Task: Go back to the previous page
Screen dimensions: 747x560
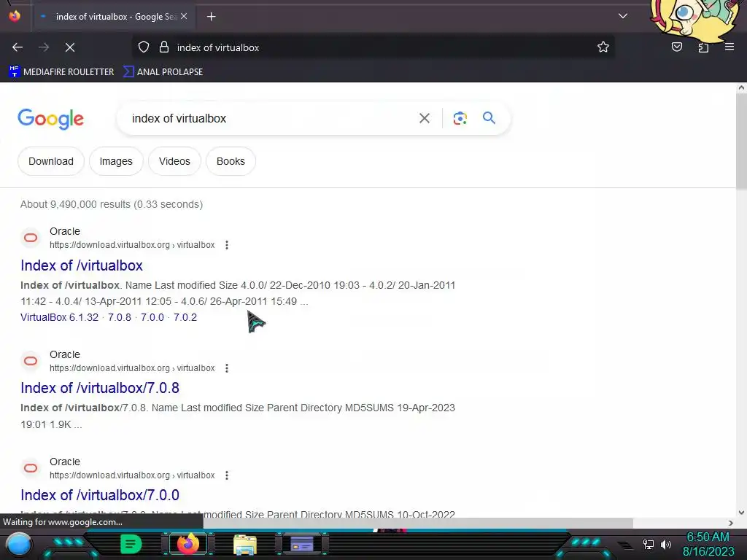Action: [18, 47]
